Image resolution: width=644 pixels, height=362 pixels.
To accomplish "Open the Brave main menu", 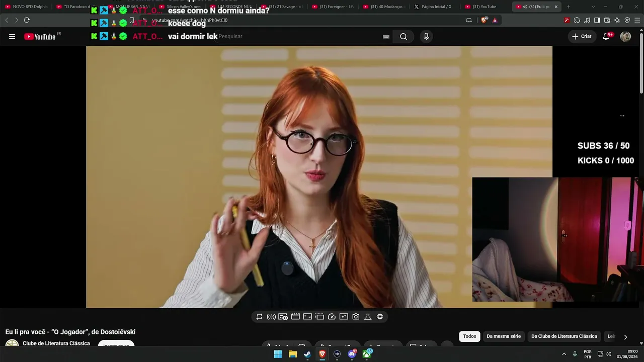I will pyautogui.click(x=637, y=20).
